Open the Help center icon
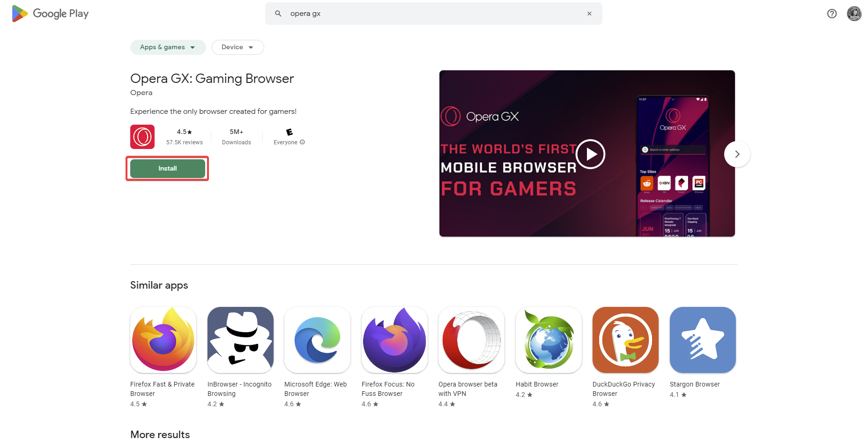 point(832,14)
